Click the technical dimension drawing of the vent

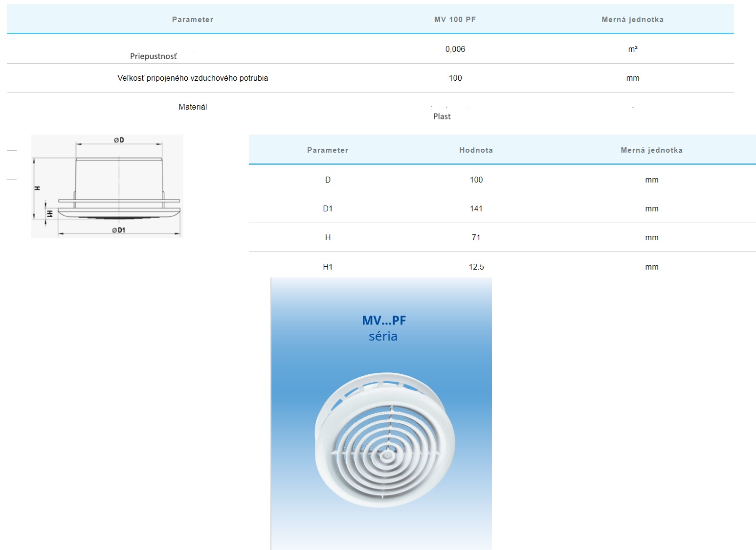(x=107, y=186)
